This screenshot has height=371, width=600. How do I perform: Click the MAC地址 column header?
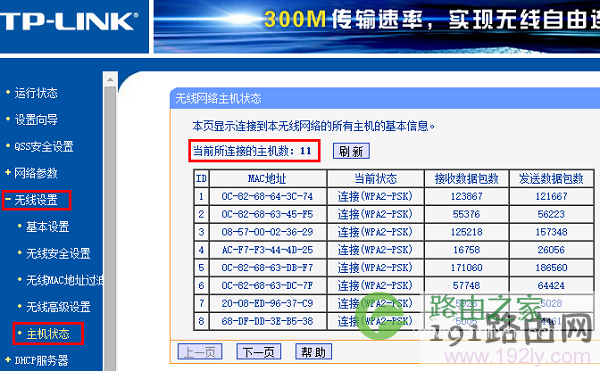267,179
